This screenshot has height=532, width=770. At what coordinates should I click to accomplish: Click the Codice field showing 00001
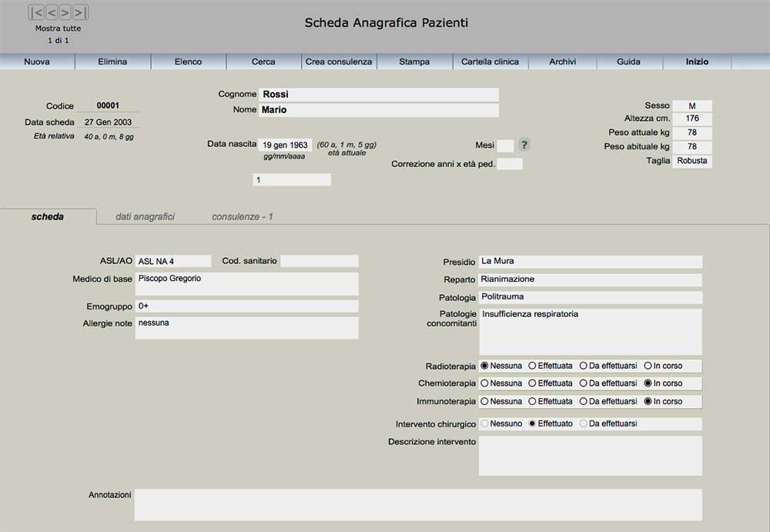(x=108, y=105)
